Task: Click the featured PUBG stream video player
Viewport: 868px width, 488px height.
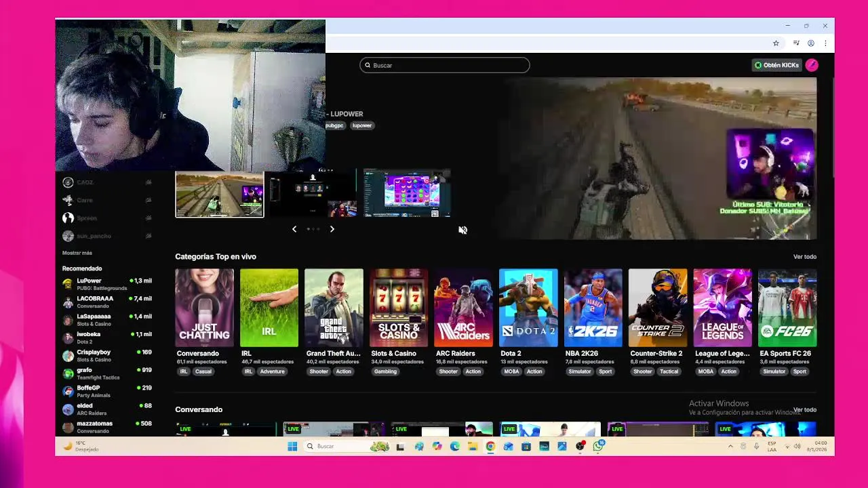Action: [x=658, y=159]
